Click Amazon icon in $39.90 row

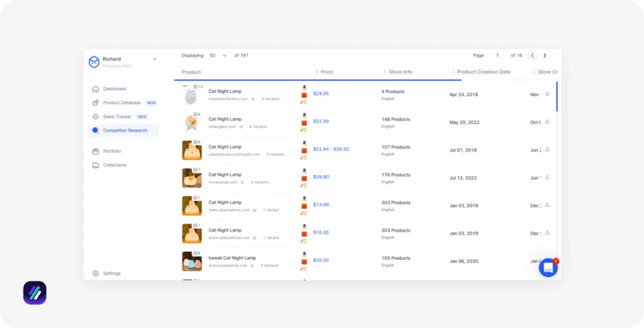(x=304, y=171)
